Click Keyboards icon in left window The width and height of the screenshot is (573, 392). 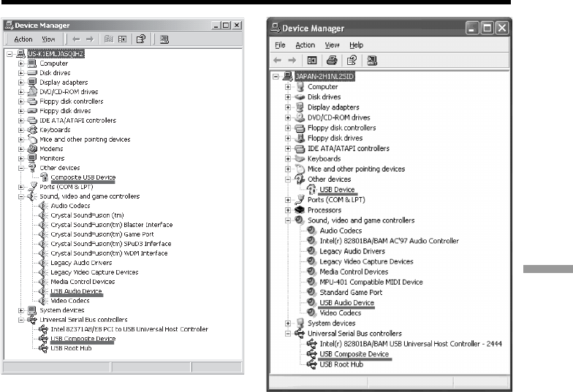tap(32, 130)
